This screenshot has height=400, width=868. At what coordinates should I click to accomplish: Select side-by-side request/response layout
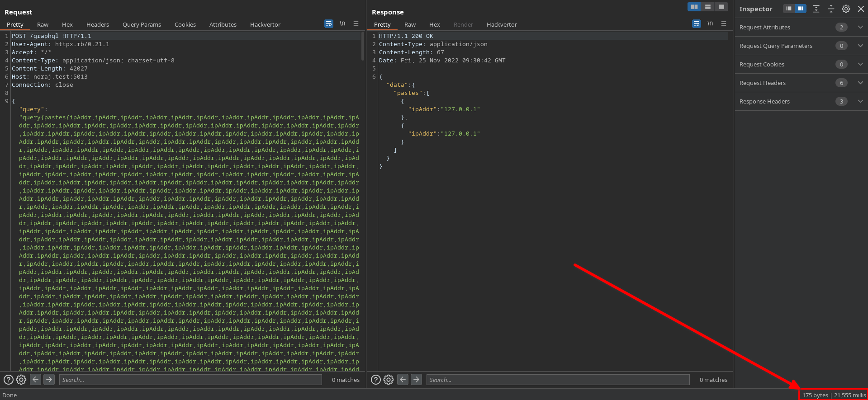(694, 7)
